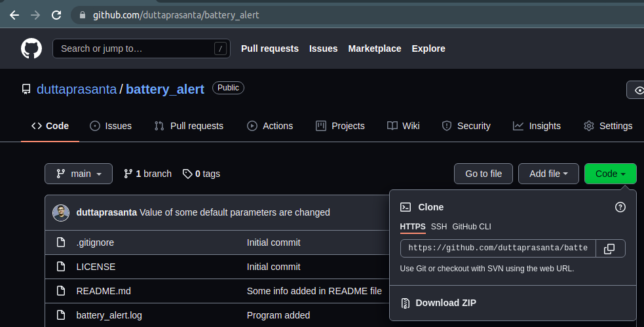Click the slash shortcut key in search box
This screenshot has height=327, width=644.
pyautogui.click(x=221, y=49)
